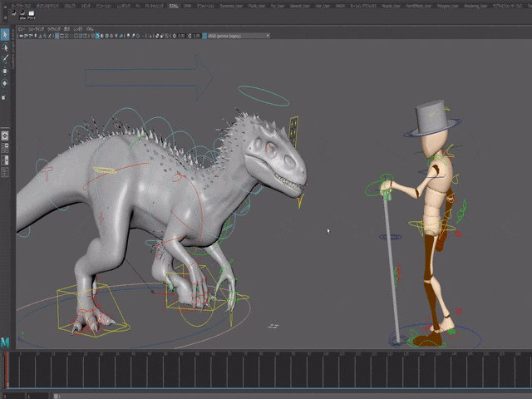532x399 pixels.
Task: Click the timeline's red current-frame marker
Action: (x=7, y=369)
